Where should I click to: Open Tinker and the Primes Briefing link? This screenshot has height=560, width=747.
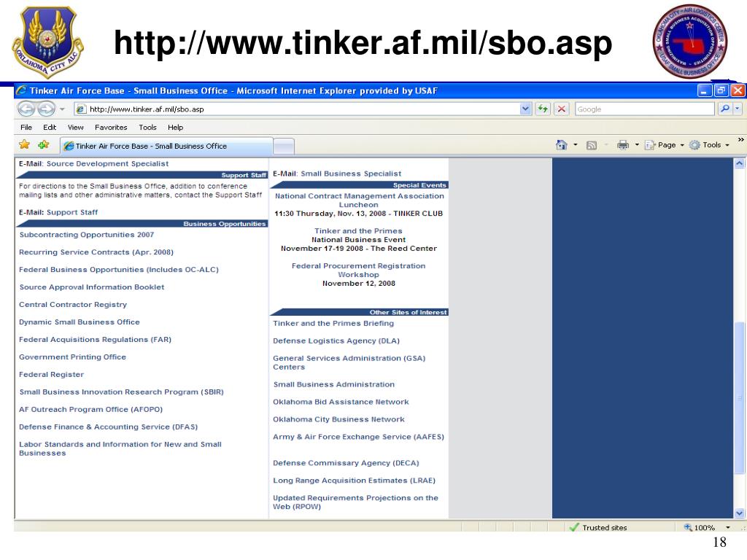click(333, 323)
